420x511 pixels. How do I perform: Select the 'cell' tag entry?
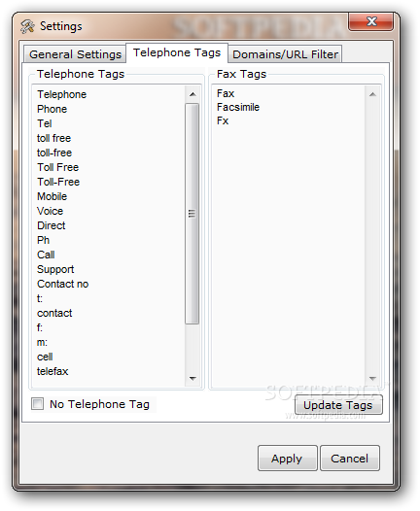click(x=45, y=357)
